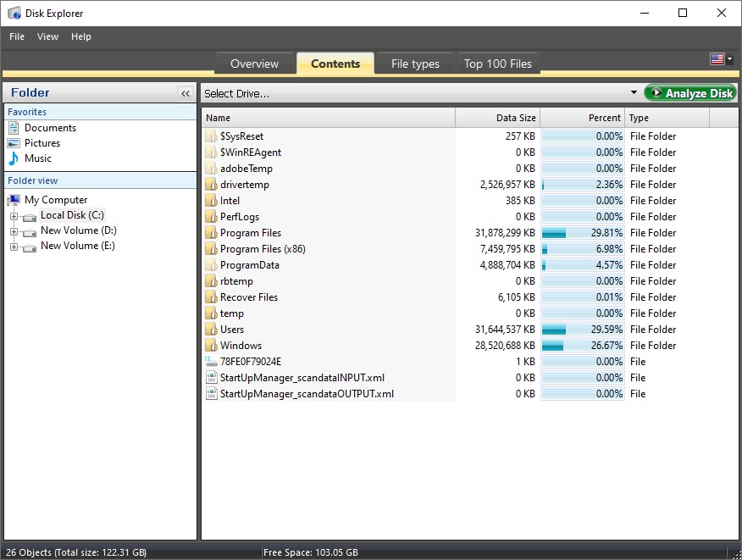Switch to the File types tab
742x560 pixels.
pyautogui.click(x=414, y=63)
